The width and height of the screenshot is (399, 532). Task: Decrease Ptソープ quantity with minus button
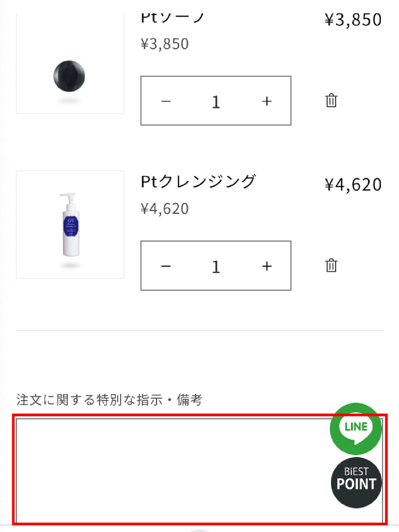coord(166,101)
